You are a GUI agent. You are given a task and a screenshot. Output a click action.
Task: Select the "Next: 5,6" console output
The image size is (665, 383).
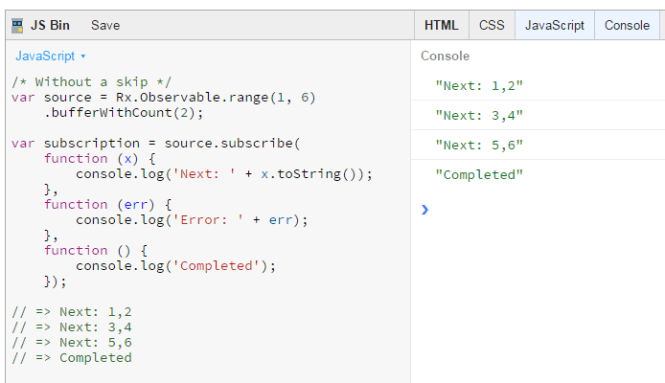click(x=479, y=145)
